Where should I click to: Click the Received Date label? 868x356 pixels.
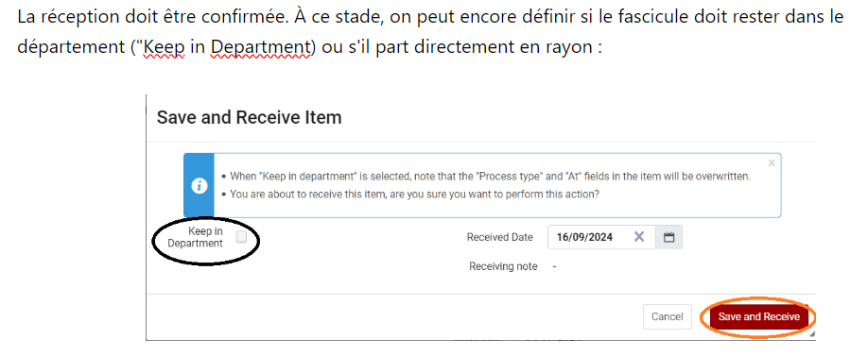[x=500, y=237]
